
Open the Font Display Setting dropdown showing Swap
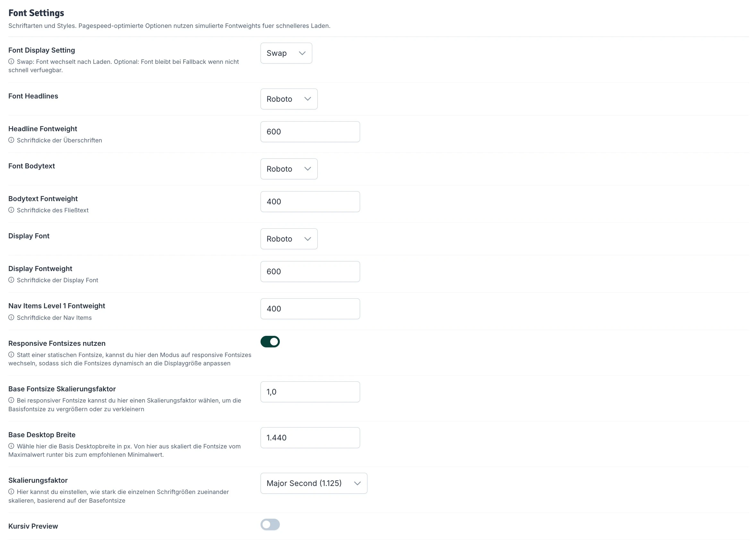286,53
